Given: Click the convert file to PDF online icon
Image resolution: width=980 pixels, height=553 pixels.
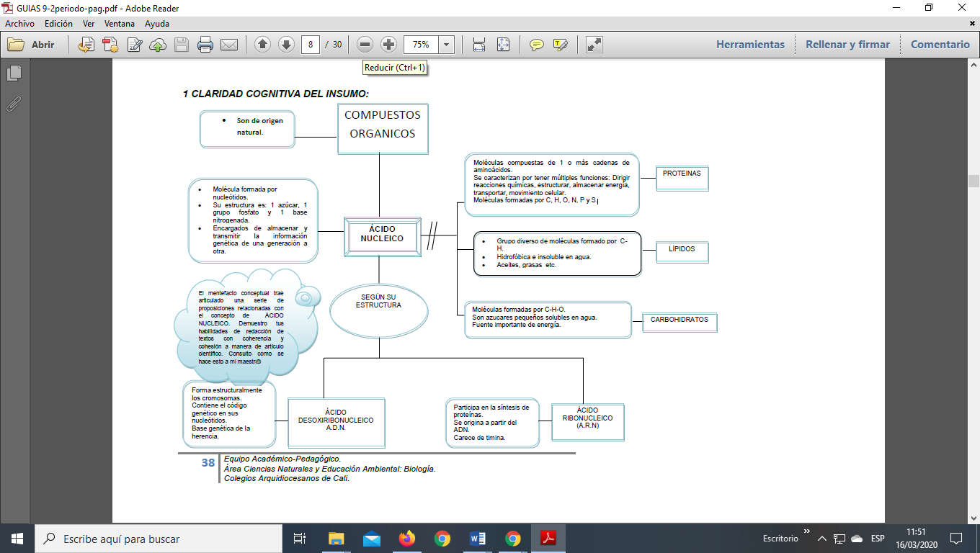Looking at the screenshot, I should pyautogui.click(x=86, y=45).
